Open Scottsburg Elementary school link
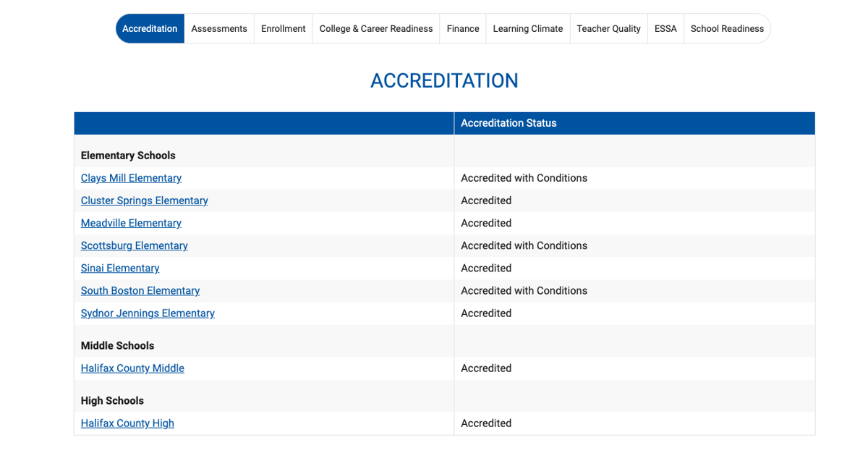Image resolution: width=868 pixels, height=456 pixels. point(135,245)
